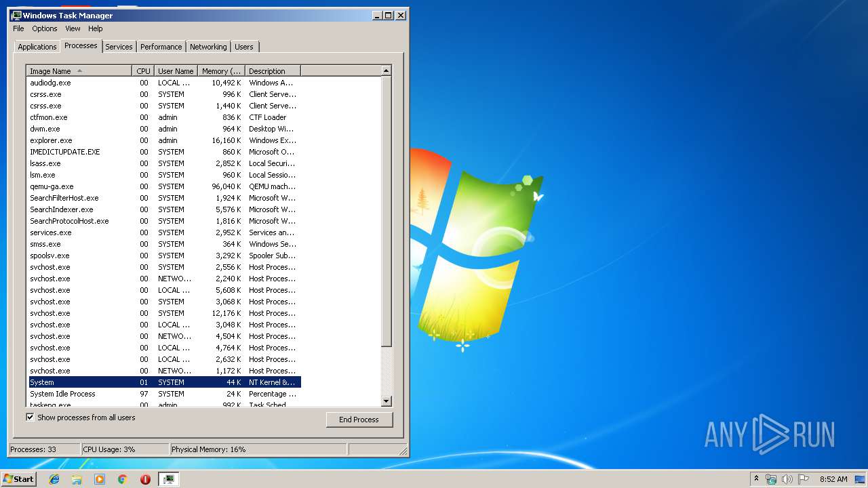
Task: Switch to the Services tab
Action: tap(119, 47)
